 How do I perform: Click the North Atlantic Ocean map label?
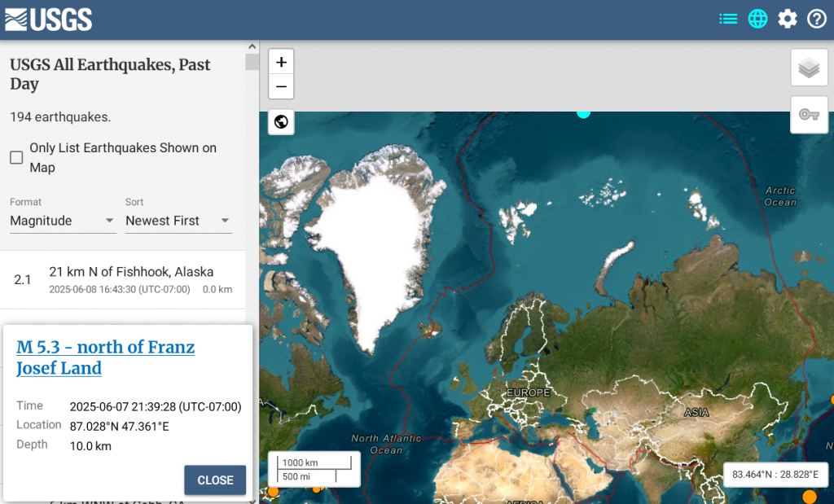pyautogui.click(x=386, y=444)
